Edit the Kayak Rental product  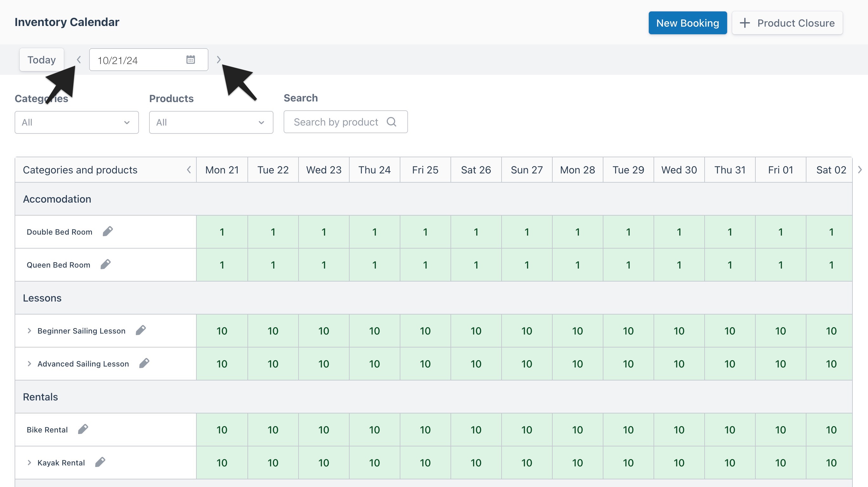[100, 462]
